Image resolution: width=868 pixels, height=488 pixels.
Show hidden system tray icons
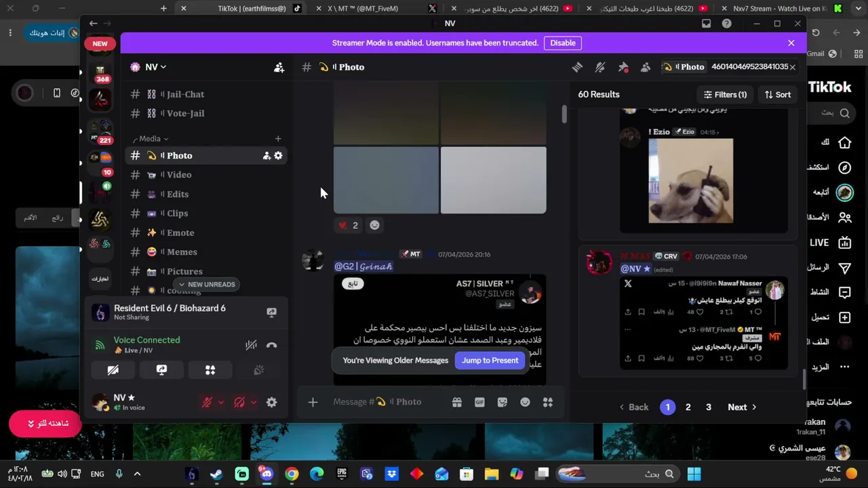[x=137, y=474]
